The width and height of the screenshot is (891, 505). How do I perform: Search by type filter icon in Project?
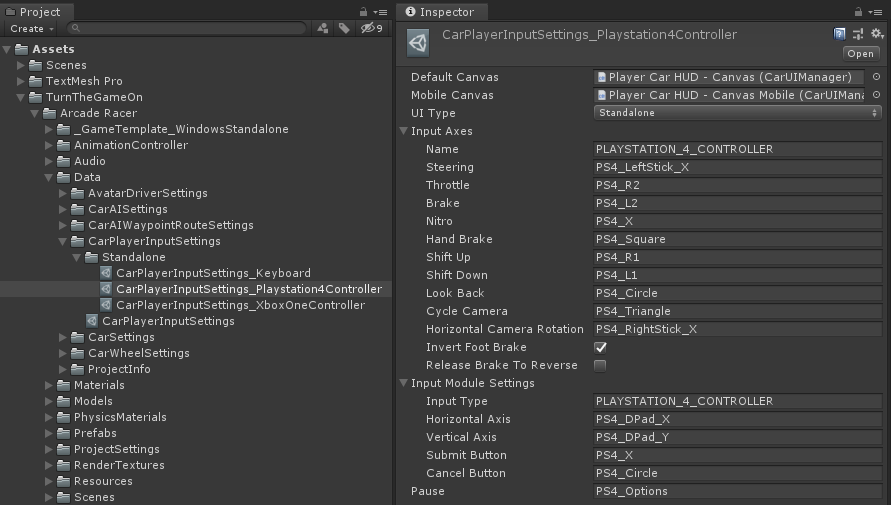tap(322, 28)
